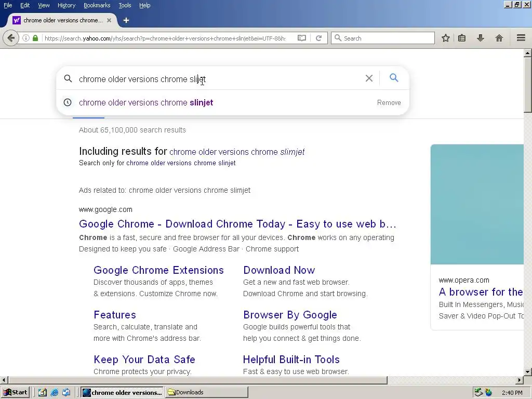532x399 pixels.
Task: Open the Download Now sitelink
Action: tap(279, 270)
